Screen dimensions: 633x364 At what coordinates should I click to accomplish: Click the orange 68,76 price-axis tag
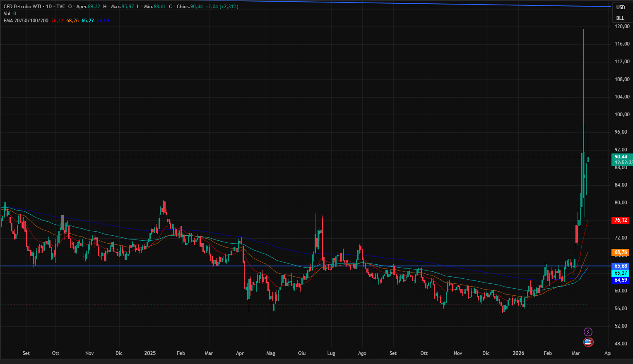click(x=620, y=252)
